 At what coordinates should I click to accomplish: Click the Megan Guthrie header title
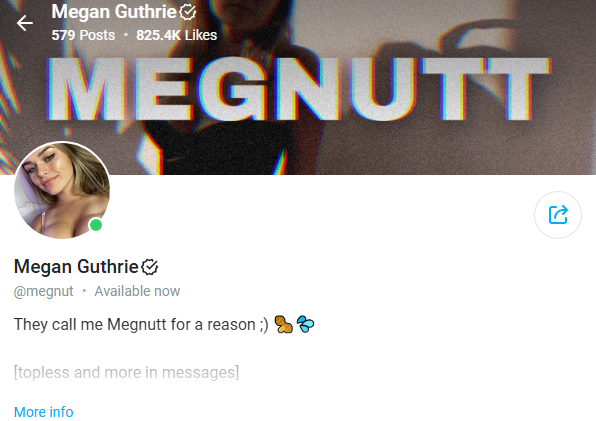click(x=114, y=12)
